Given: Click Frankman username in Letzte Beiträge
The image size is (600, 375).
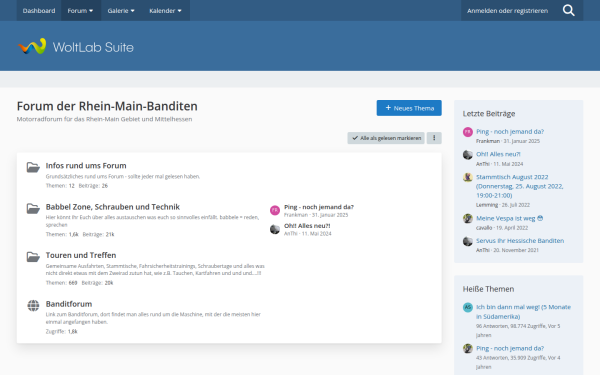Looking at the screenshot, I should 488,141.
